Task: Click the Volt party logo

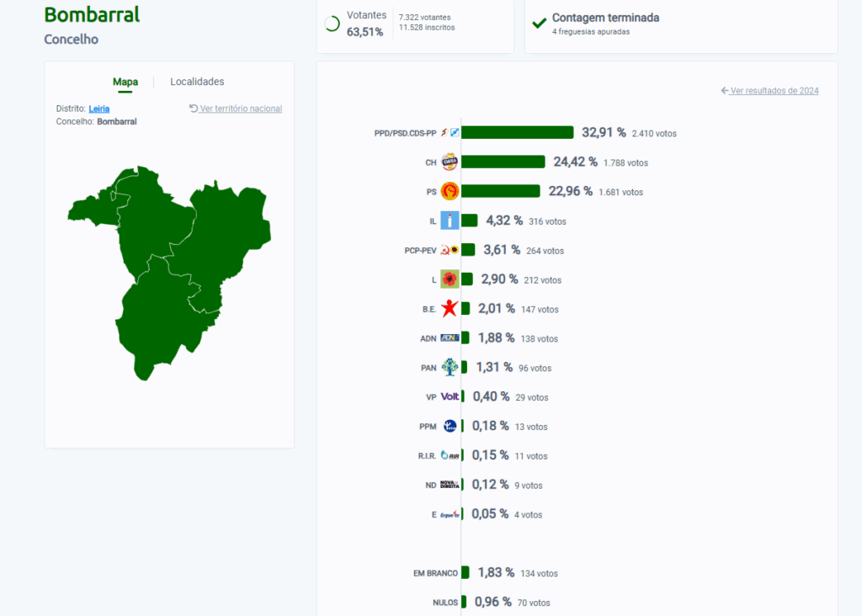Action: [x=450, y=397]
